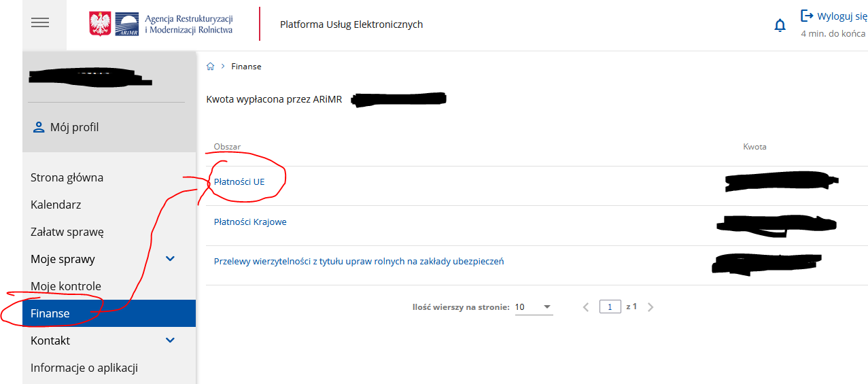Click the ARiMR agency logo
The image size is (868, 384).
(x=161, y=24)
